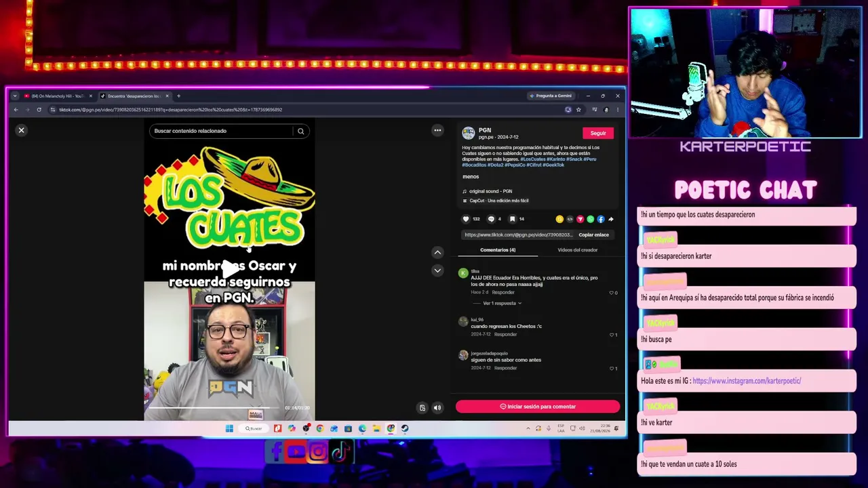Click the TikTok icon in stream overlay

point(340,452)
